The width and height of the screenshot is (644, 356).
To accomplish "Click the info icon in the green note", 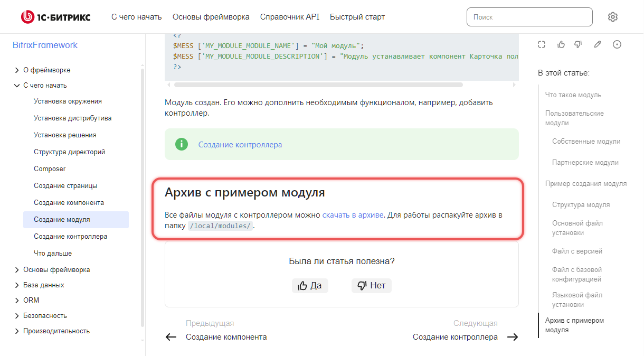I will (x=182, y=144).
